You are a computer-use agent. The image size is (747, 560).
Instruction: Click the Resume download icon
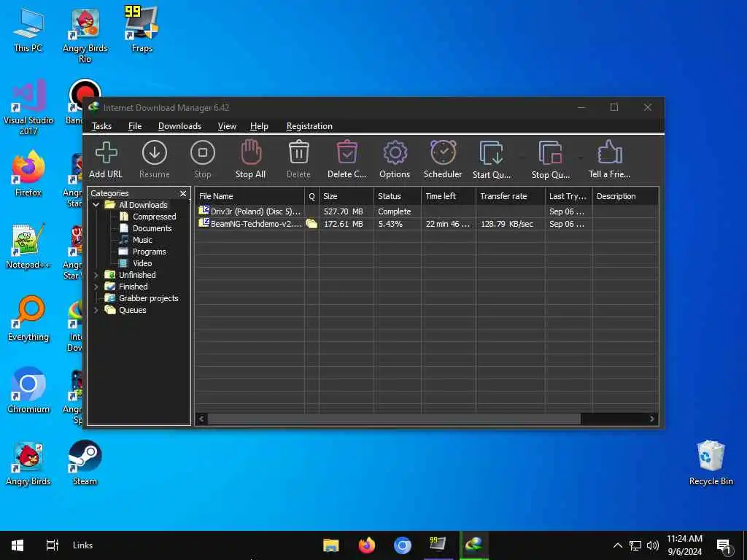(155, 159)
